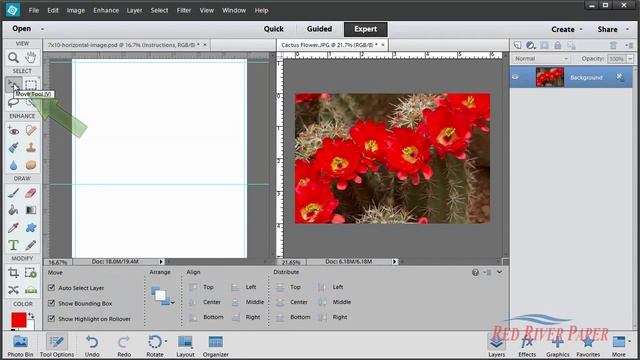
Task: Hide the Background layer with eye icon
Action: (x=516, y=77)
